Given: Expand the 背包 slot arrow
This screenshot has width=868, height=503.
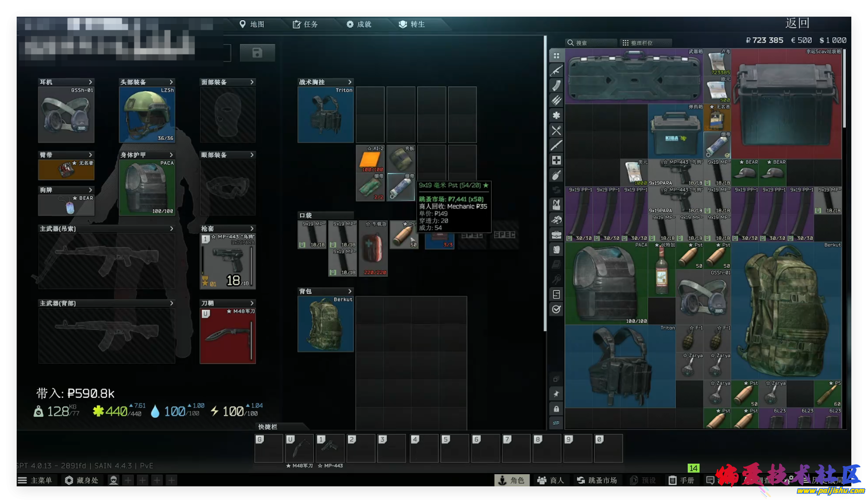Looking at the screenshot, I should [350, 291].
